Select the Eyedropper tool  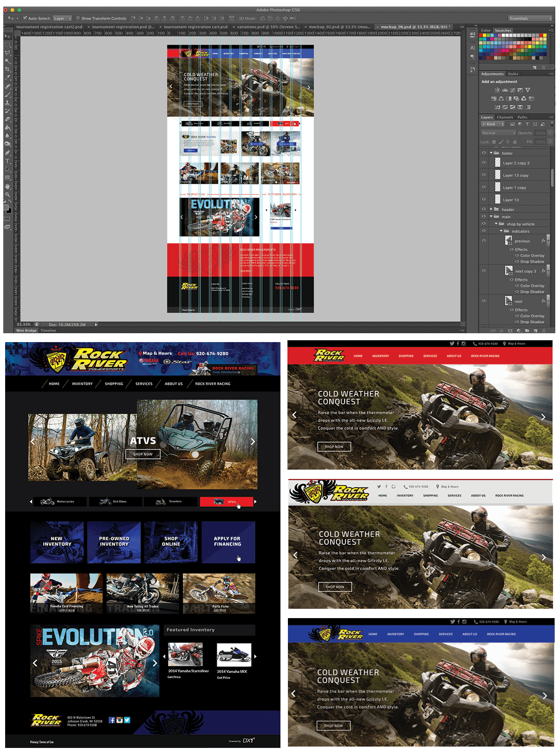click(7, 78)
